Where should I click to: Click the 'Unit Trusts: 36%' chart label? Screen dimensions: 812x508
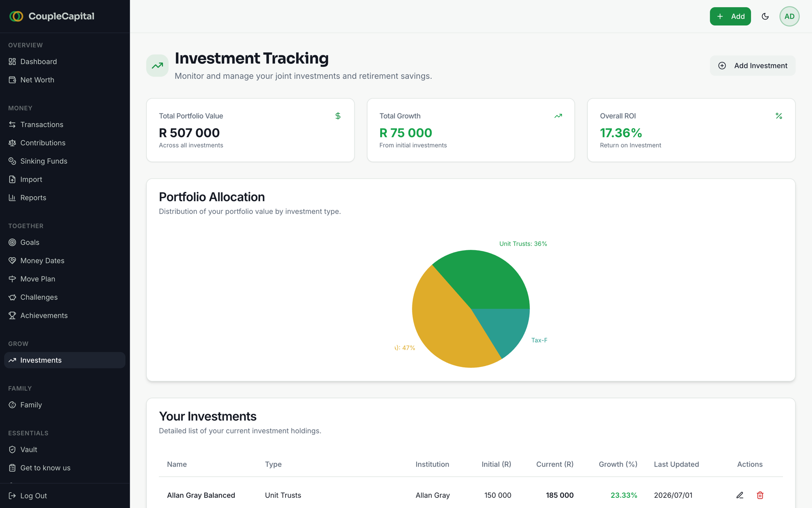pyautogui.click(x=523, y=244)
